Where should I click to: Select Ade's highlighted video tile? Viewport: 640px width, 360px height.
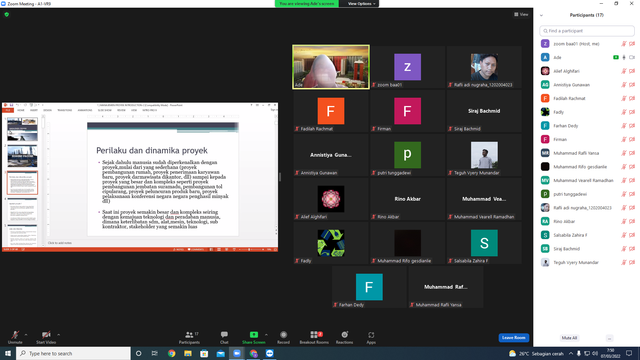(331, 67)
